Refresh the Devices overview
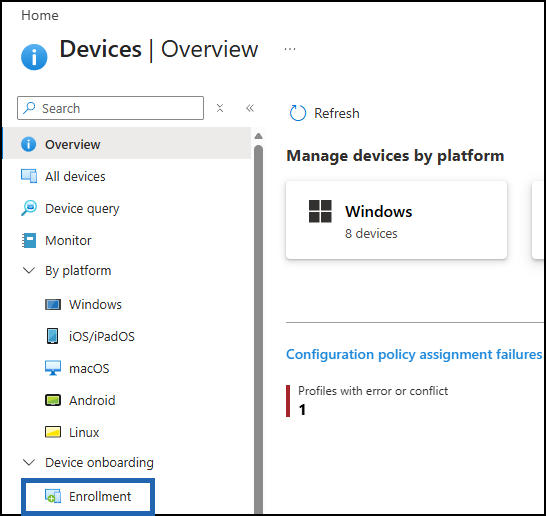Viewport: 546px width, 516px height. (324, 113)
